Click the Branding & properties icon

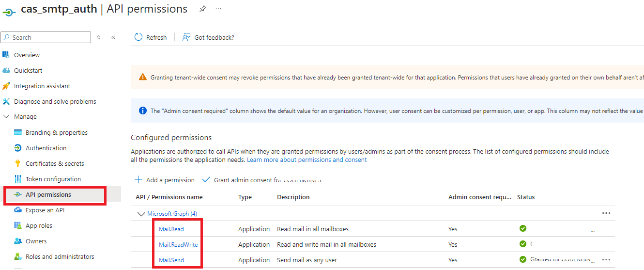pos(18,132)
